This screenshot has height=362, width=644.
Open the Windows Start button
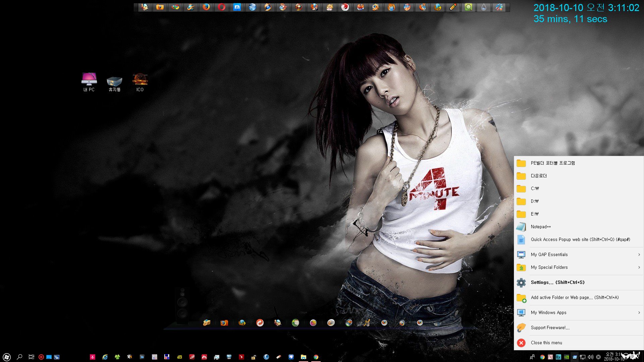click(7, 357)
